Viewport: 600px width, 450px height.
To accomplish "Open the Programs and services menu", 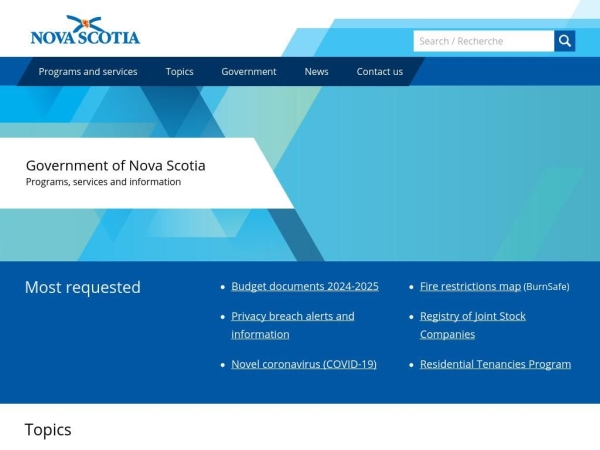I will coord(88,72).
